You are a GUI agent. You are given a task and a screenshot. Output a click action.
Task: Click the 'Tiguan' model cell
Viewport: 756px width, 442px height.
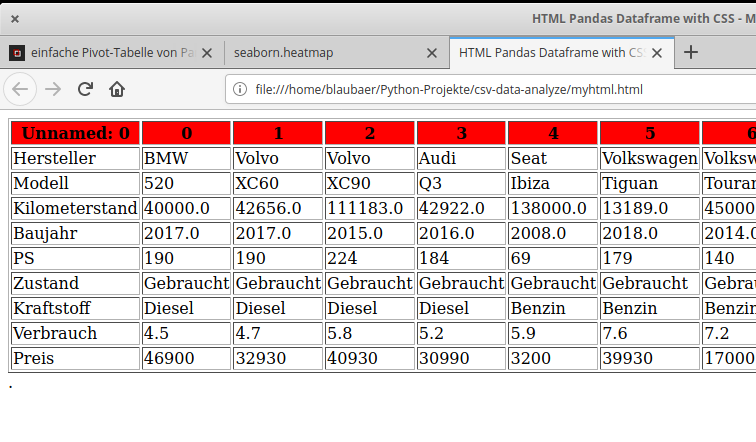tap(650, 183)
